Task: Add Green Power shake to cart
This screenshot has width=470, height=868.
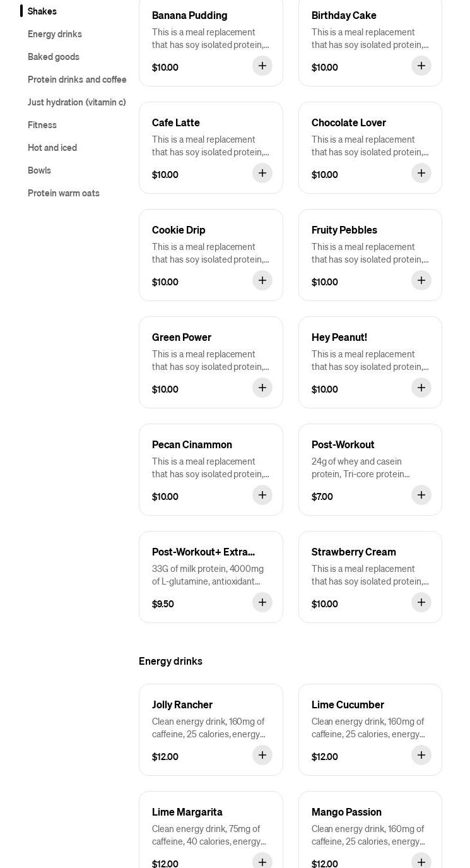Action: [x=262, y=388]
